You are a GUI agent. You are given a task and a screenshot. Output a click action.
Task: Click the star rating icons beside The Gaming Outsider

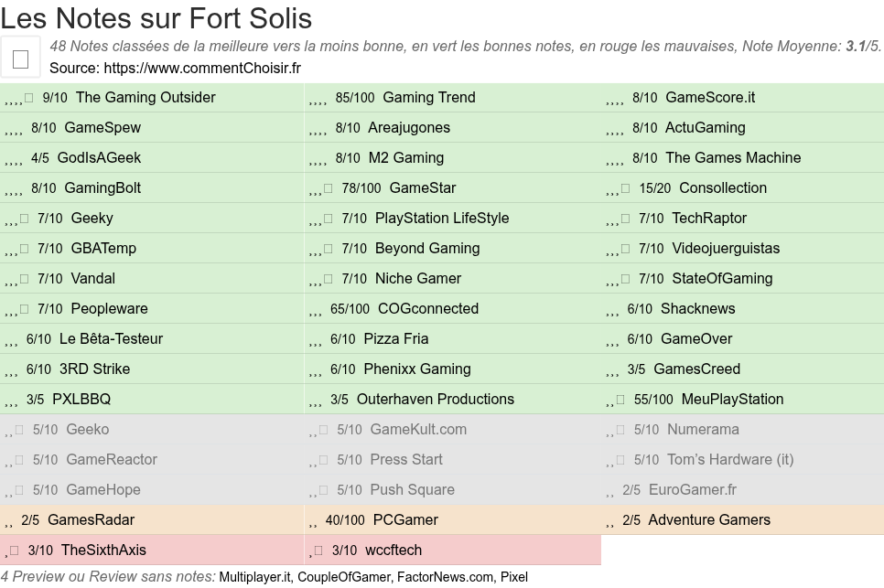click(x=19, y=98)
